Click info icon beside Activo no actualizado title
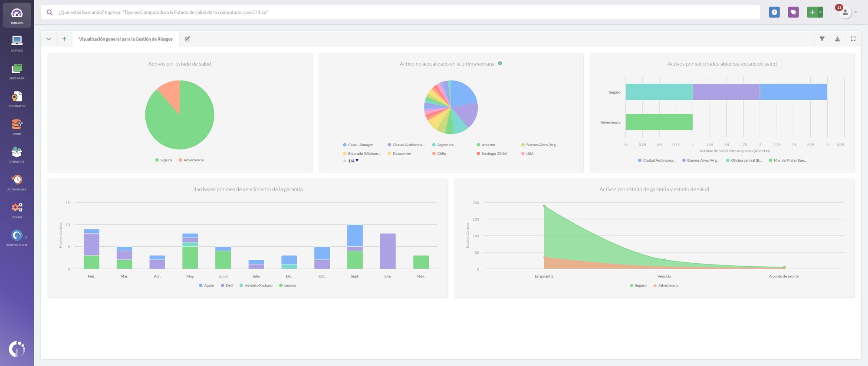 500,63
